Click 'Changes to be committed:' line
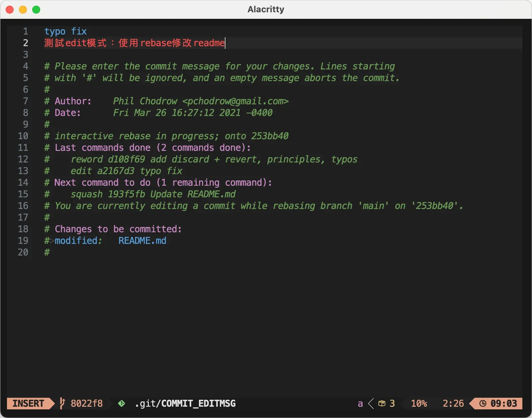Screen dimensions: 532x418 pyautogui.click(x=113, y=229)
